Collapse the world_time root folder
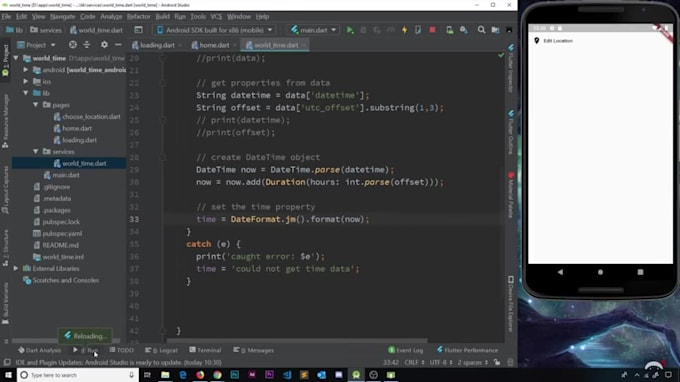This screenshot has width=680, height=382. coord(16,58)
